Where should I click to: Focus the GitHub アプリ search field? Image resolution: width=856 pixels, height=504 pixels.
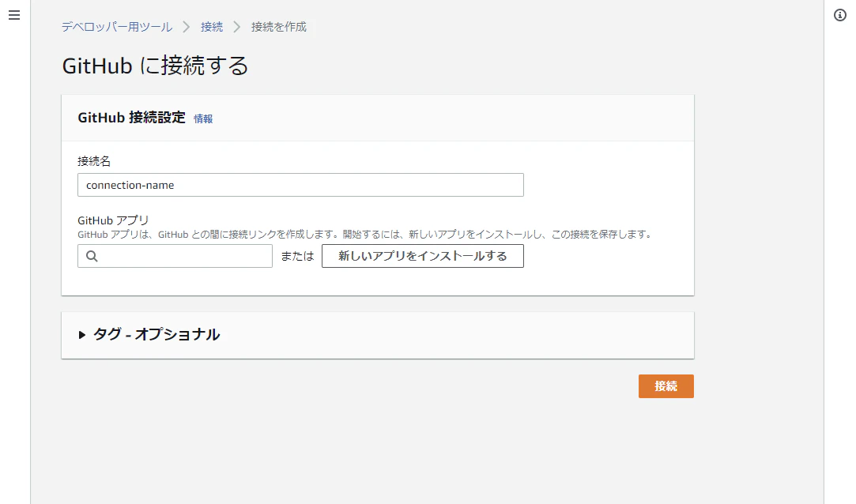[x=175, y=257]
